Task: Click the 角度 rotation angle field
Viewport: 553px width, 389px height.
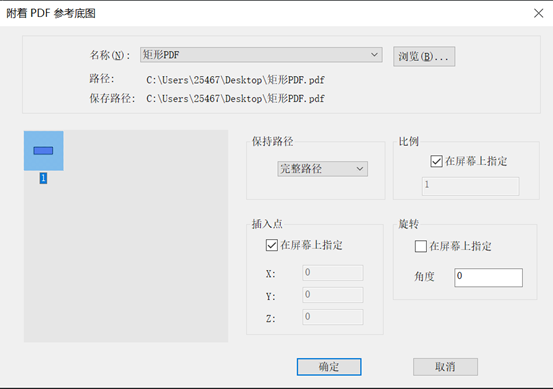Action: [x=488, y=278]
